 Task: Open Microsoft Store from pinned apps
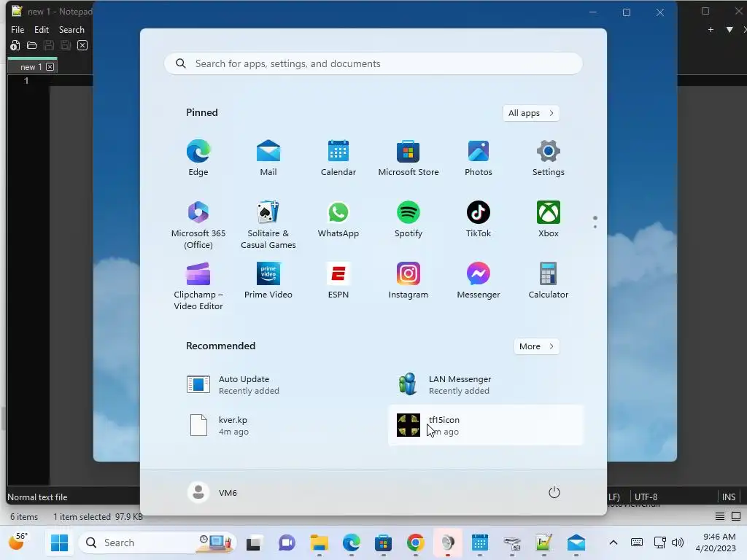[409, 158]
